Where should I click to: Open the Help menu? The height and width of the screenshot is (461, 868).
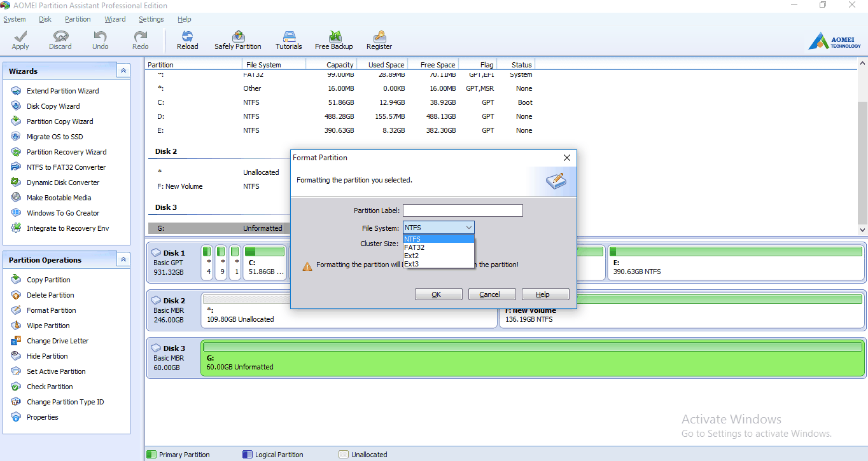(185, 19)
